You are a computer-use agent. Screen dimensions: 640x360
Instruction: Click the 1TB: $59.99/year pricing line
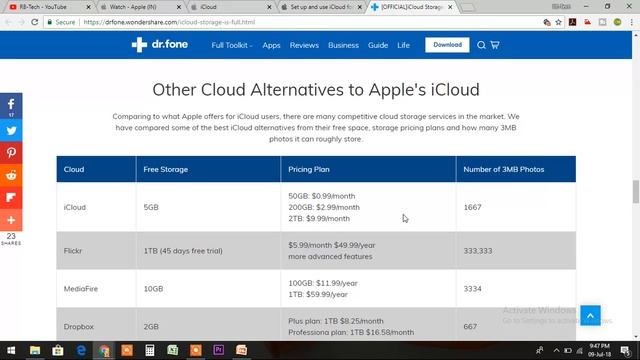tap(318, 295)
